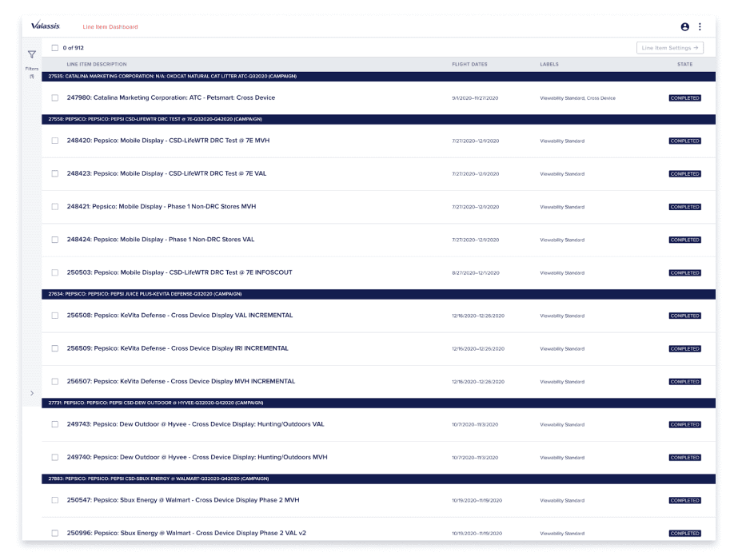Open line item 248424 Phase 1 Non-DRC Stores VAL
738x560 pixels.
coord(161,240)
